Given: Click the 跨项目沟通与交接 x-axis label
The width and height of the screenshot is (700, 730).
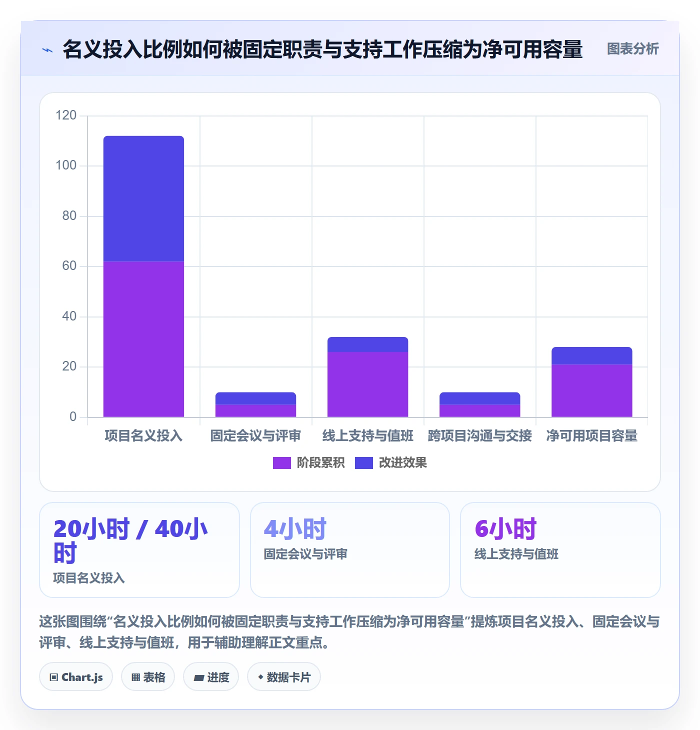Looking at the screenshot, I should pos(480,436).
